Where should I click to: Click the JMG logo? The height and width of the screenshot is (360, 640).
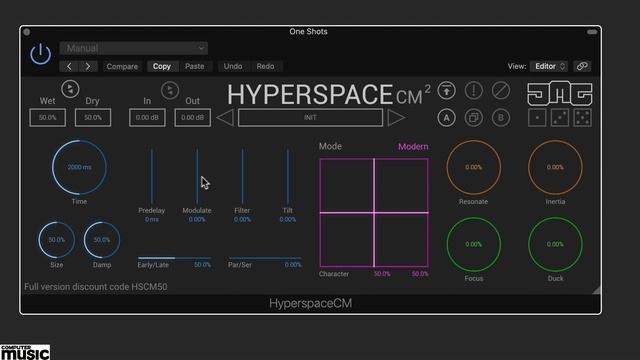coord(560,94)
